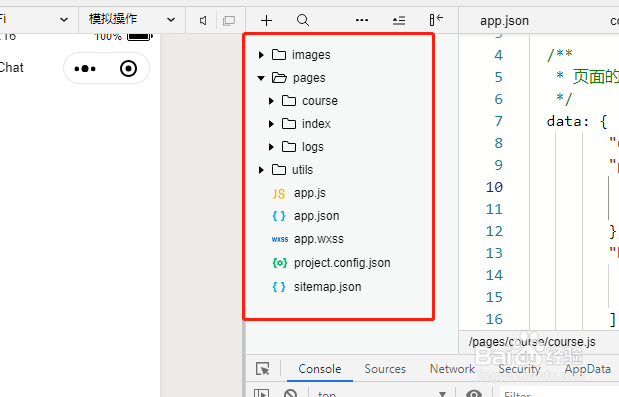Click the collapse-all folders icon
619x397 pixels.
(399, 20)
